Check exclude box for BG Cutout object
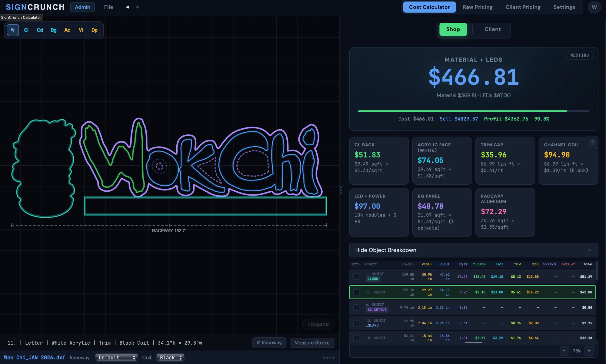 [x=356, y=308]
